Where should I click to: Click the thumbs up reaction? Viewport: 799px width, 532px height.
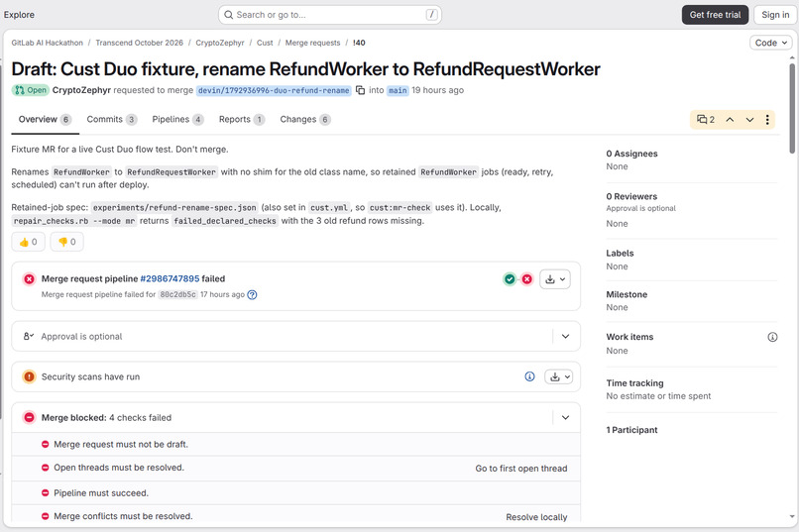pyautogui.click(x=28, y=242)
